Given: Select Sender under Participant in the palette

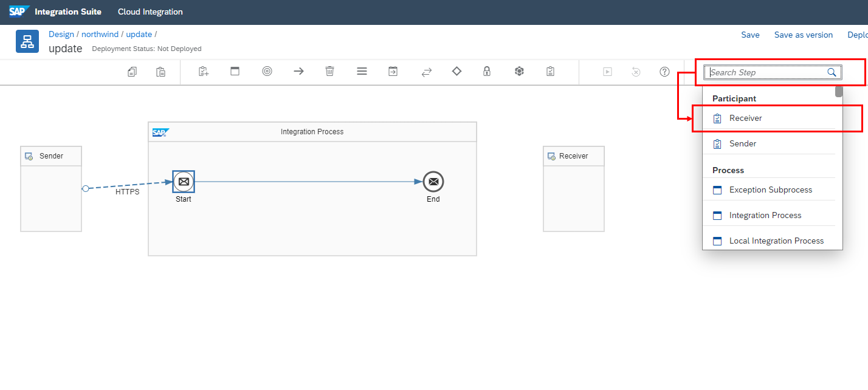Looking at the screenshot, I should (743, 143).
